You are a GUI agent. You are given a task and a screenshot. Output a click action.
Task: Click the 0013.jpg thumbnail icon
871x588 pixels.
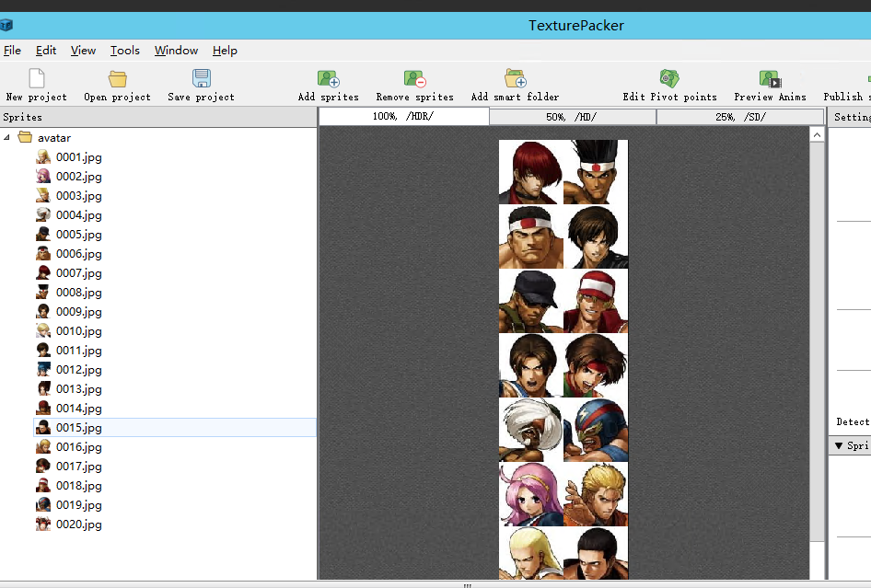pyautogui.click(x=43, y=388)
